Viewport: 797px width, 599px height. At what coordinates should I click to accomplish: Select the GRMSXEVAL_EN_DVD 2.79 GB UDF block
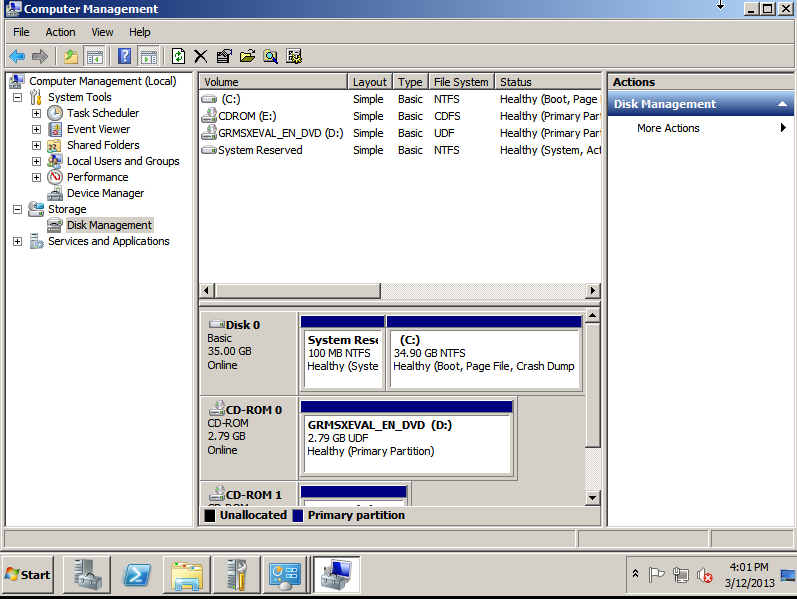pyautogui.click(x=407, y=438)
